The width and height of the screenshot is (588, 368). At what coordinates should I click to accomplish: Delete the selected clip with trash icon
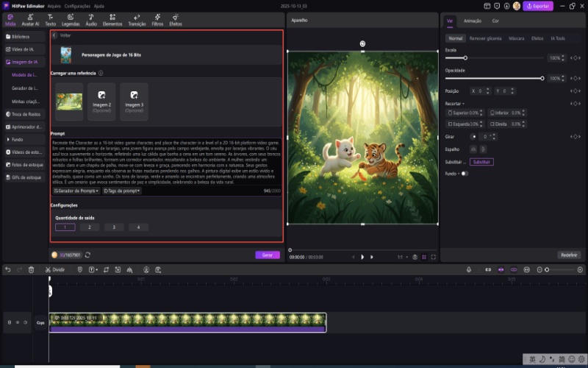pos(31,270)
